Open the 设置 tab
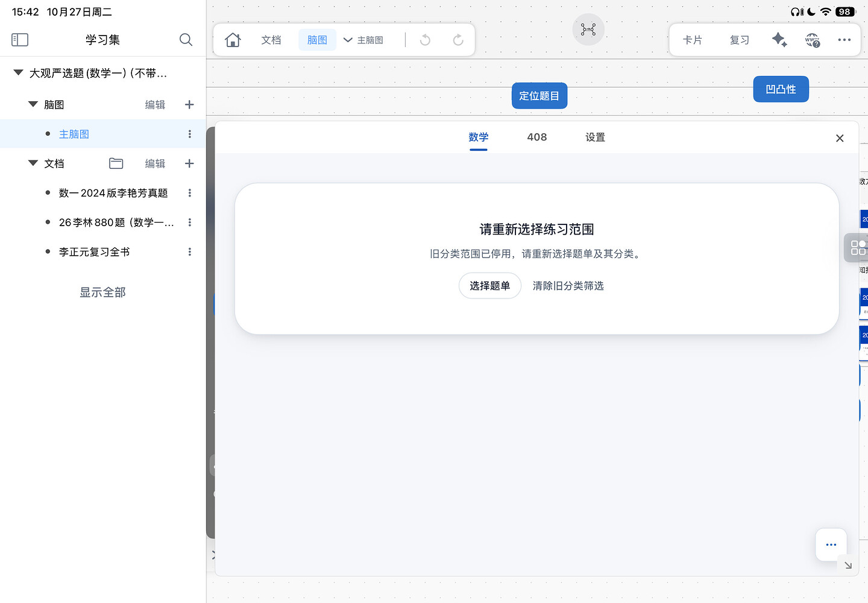The width and height of the screenshot is (868, 603). (595, 137)
